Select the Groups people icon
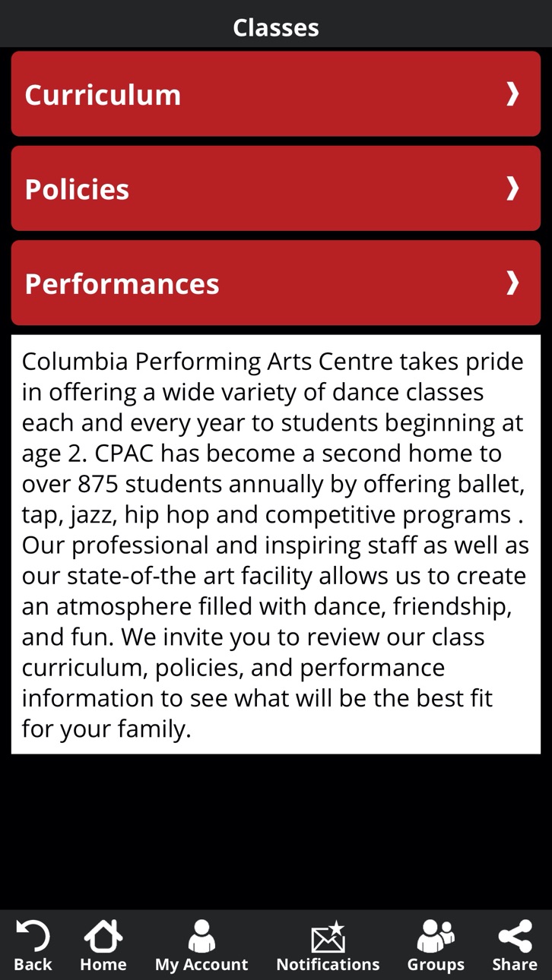Viewport: 552px width, 980px height. pyautogui.click(x=436, y=935)
